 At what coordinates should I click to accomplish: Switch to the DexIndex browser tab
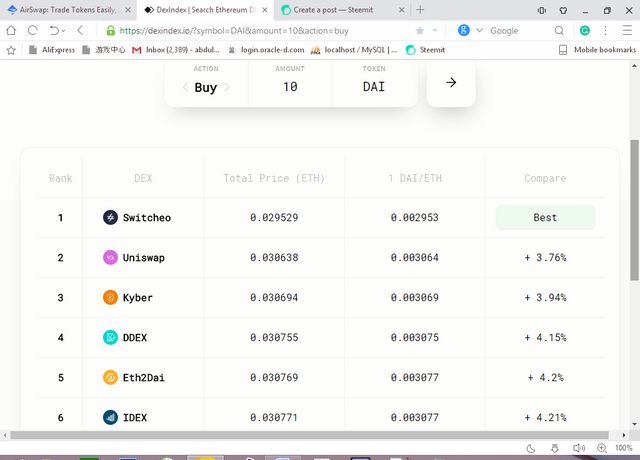206,10
